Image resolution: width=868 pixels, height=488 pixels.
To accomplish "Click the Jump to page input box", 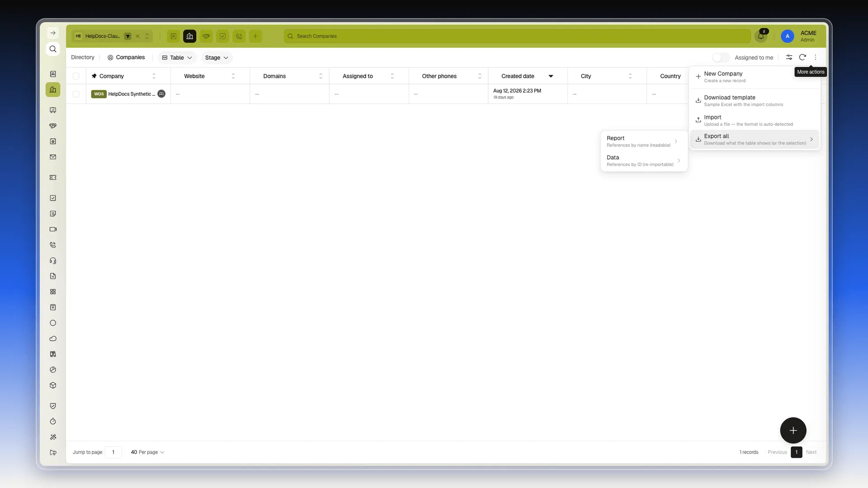I will [113, 452].
